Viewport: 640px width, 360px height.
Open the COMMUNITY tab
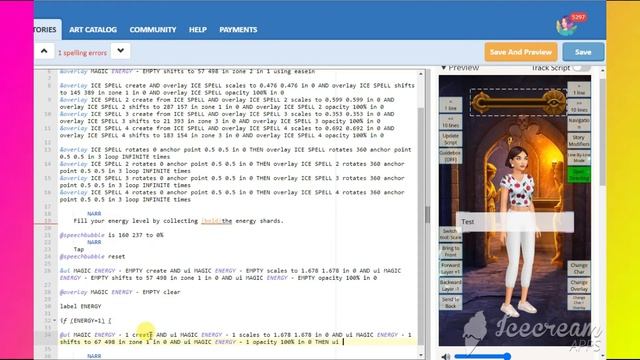[x=153, y=29]
